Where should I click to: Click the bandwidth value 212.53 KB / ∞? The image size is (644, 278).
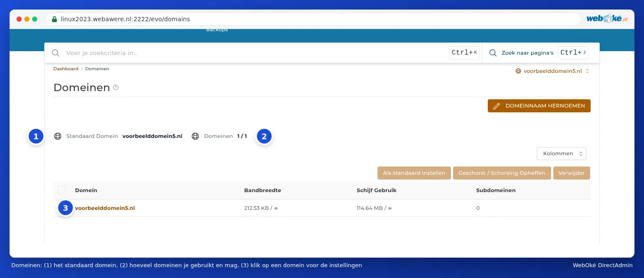(x=261, y=208)
